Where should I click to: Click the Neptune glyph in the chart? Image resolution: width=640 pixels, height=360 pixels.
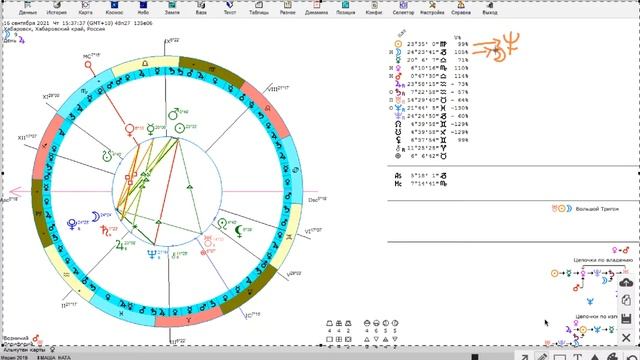pos(152,254)
